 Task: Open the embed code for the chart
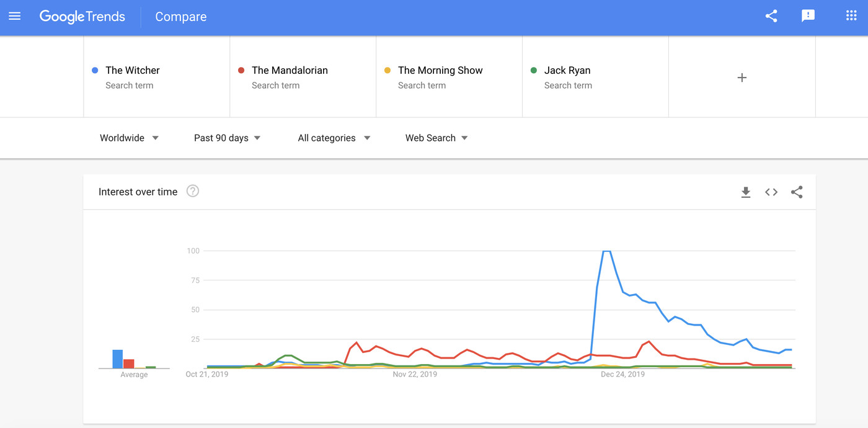[771, 192]
